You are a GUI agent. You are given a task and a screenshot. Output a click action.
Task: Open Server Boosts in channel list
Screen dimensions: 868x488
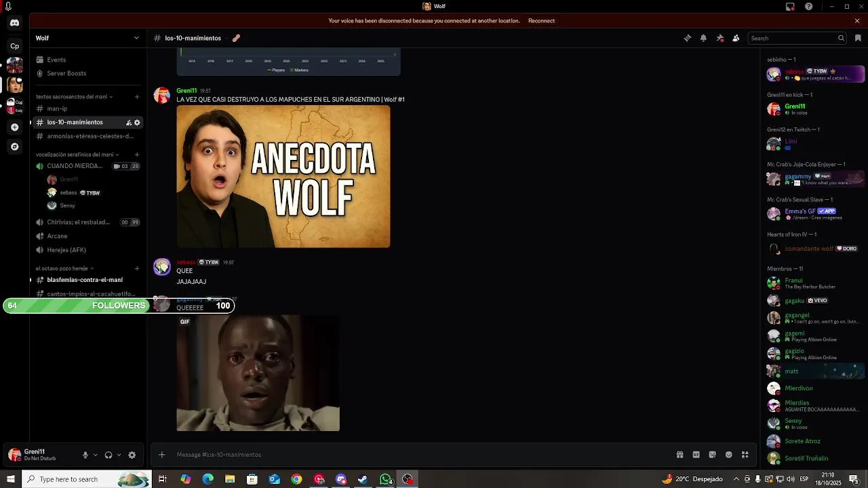click(x=87, y=73)
